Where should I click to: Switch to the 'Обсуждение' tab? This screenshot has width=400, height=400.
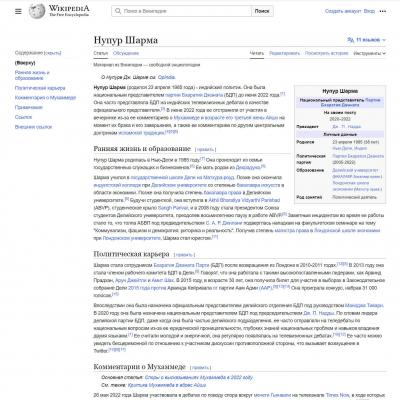126,53
